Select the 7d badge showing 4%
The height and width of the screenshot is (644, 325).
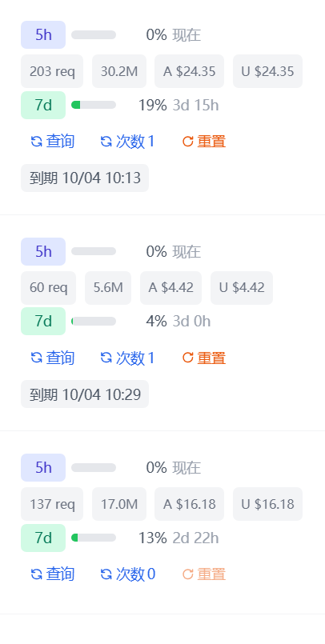coord(43,321)
